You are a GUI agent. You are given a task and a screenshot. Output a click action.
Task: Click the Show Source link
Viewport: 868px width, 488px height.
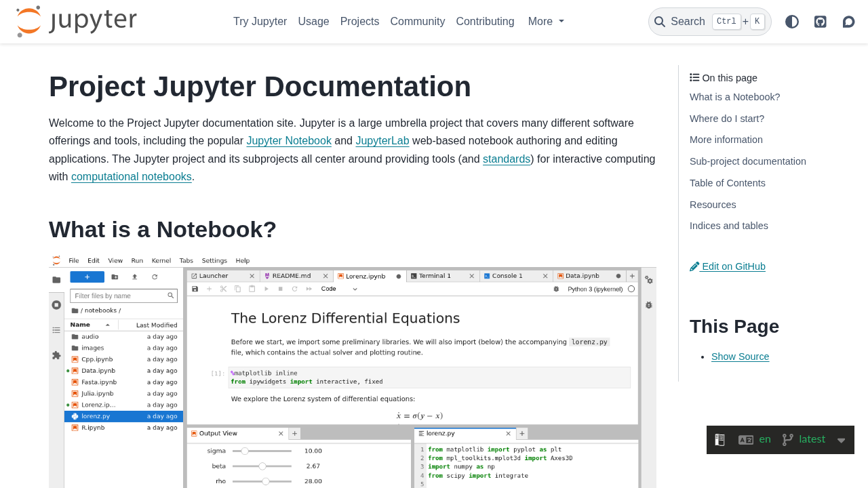740,357
